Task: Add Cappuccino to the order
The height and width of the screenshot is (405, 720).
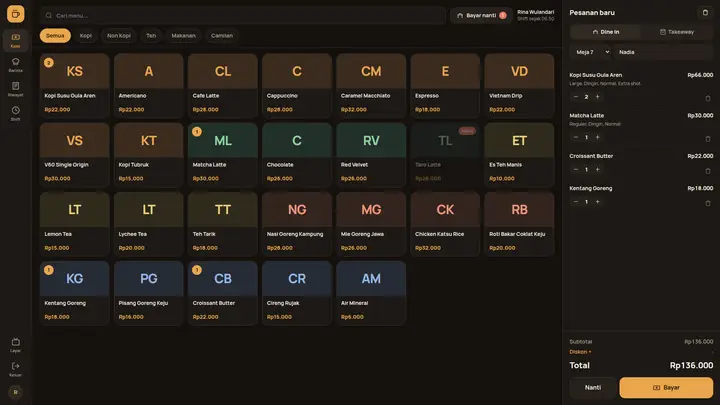Action: point(297,85)
